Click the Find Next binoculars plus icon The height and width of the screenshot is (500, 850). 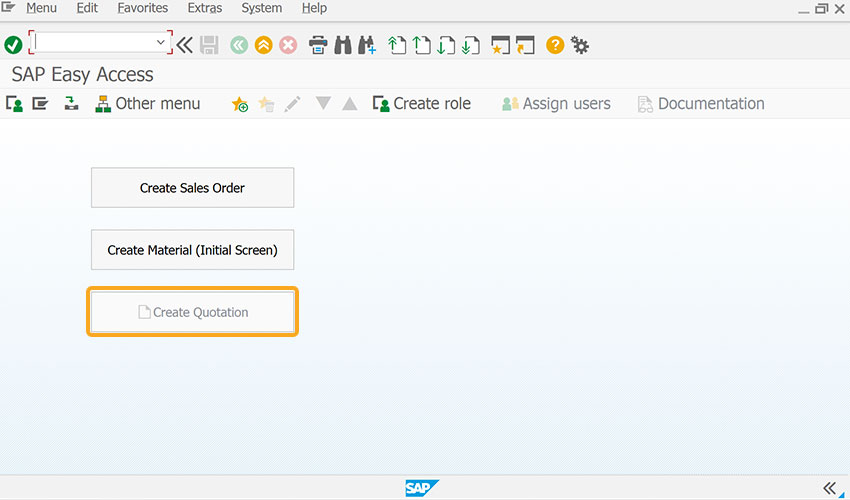pos(367,45)
